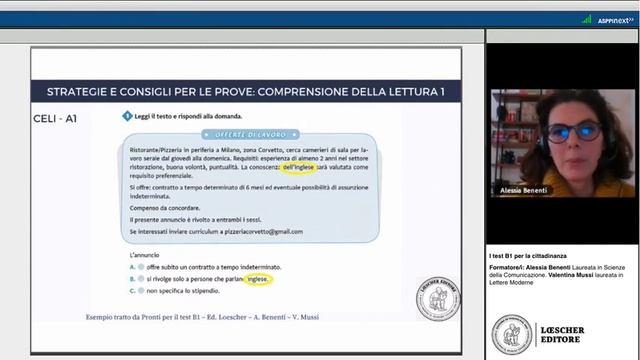Click the 'L'annuncio' question prompt
This screenshot has height=360, width=640.
(144, 255)
